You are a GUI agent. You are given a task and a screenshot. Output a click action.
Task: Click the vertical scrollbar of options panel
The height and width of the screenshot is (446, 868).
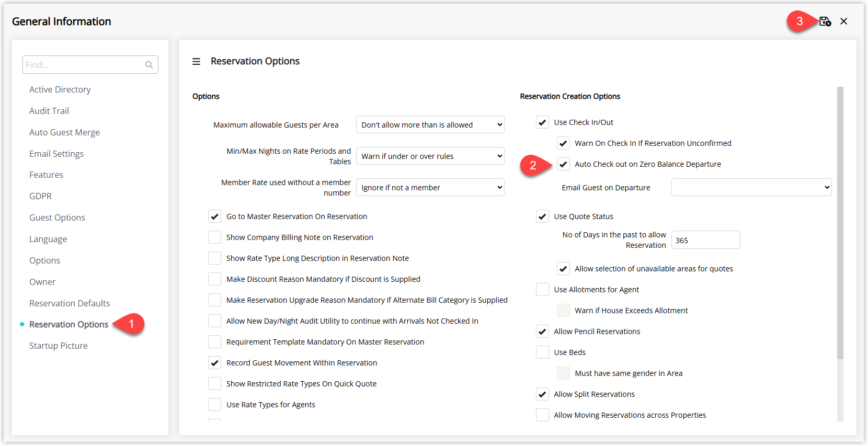tap(840, 223)
